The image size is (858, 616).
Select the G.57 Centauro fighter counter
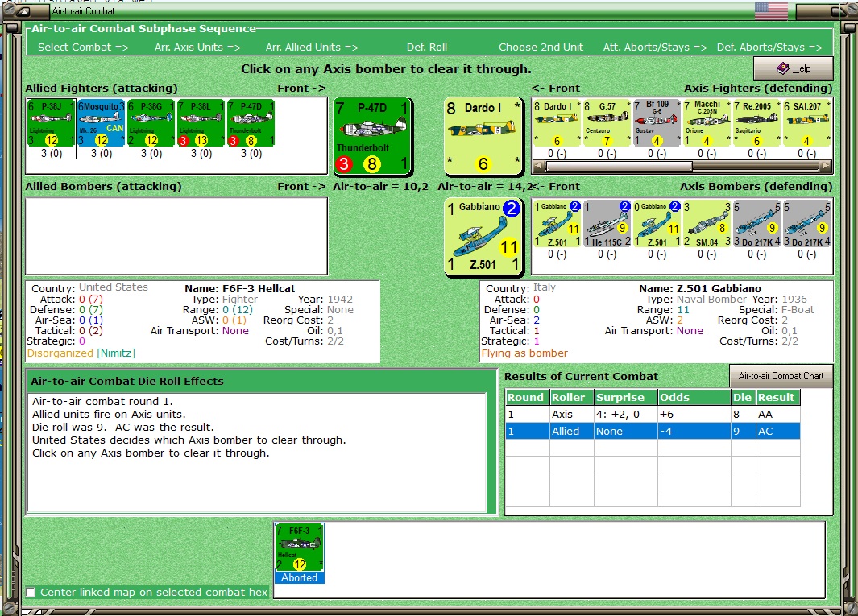click(607, 123)
